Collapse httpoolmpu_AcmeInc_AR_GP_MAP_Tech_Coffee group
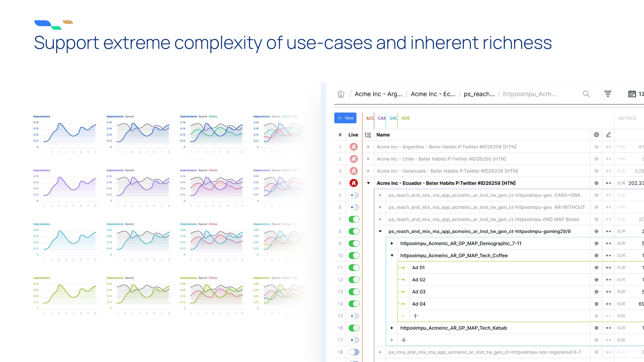The width and height of the screenshot is (644, 362). pyautogui.click(x=392, y=255)
